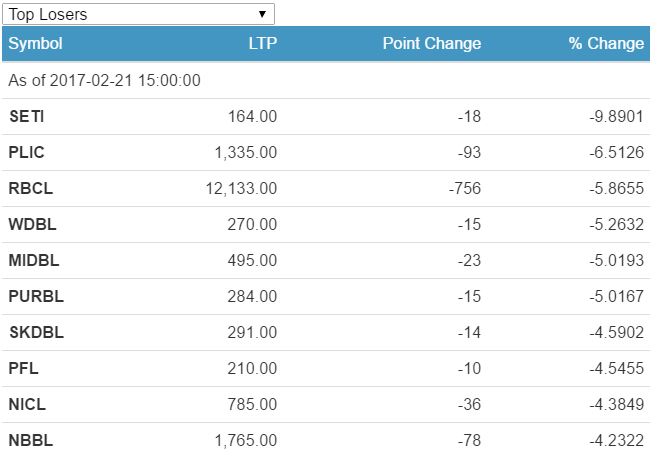Open the NBBL stock symbol

[x=30, y=440]
